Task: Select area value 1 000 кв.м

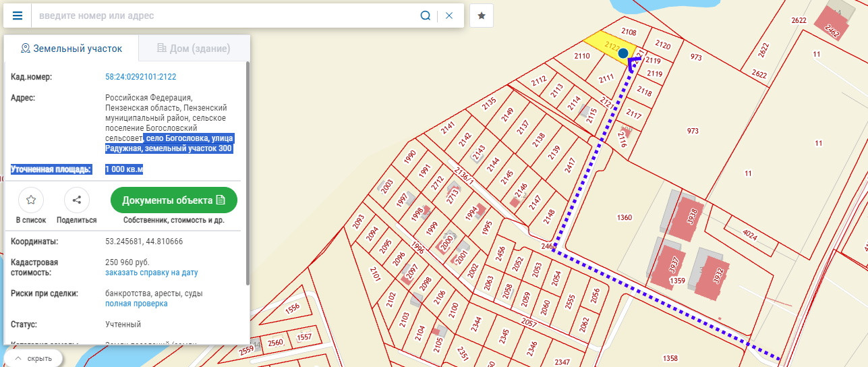Action: tap(124, 169)
